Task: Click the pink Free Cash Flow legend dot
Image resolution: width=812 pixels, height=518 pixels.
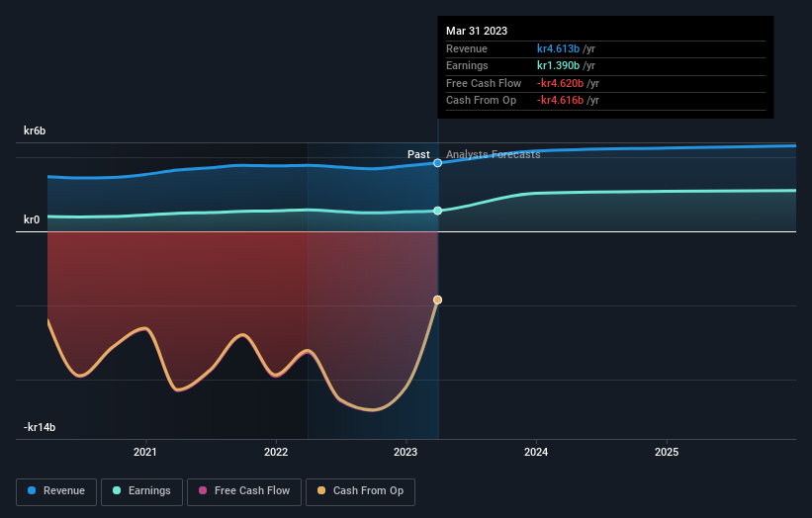Action: tap(203, 490)
